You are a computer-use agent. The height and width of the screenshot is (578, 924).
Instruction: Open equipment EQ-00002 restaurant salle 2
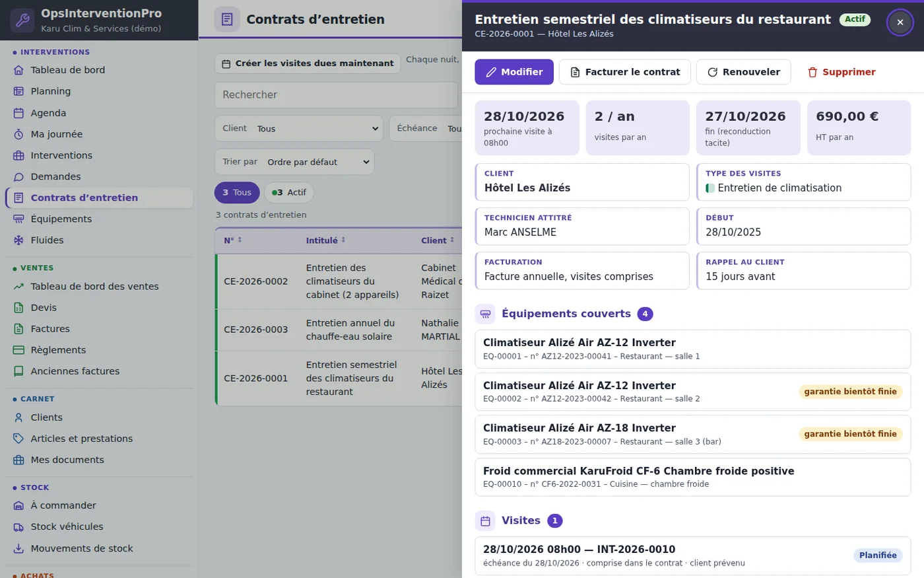tap(693, 392)
